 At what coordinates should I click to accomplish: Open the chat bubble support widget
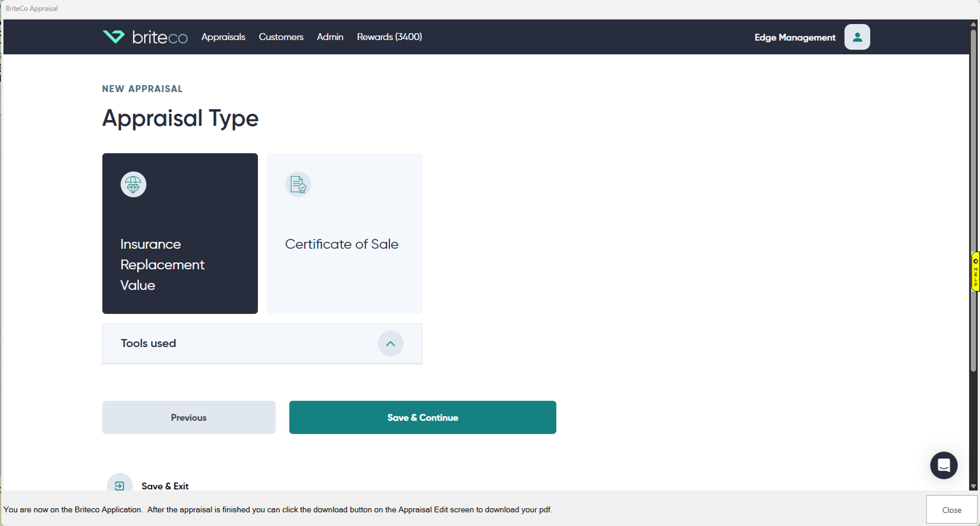(943, 465)
